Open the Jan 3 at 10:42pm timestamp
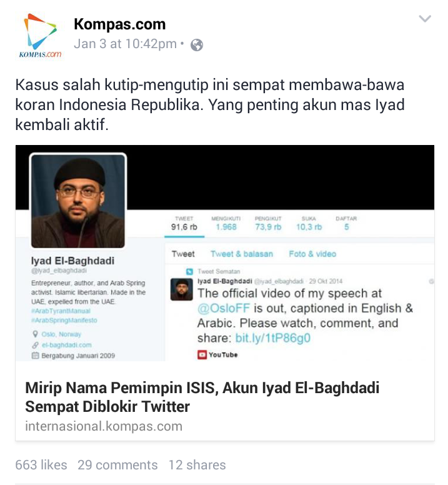Viewport: 448px width, 485px height. 125,44
